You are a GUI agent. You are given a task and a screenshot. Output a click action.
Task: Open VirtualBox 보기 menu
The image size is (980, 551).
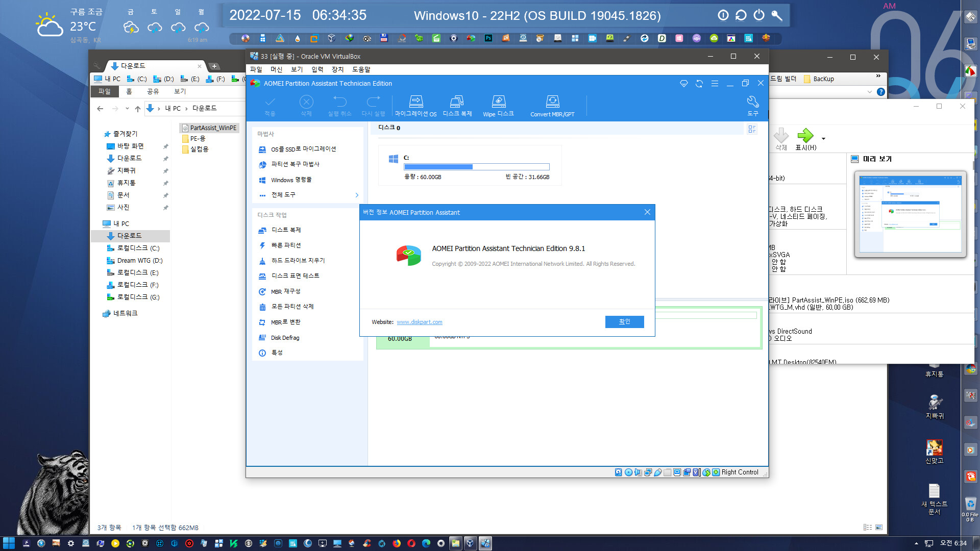[x=297, y=69]
